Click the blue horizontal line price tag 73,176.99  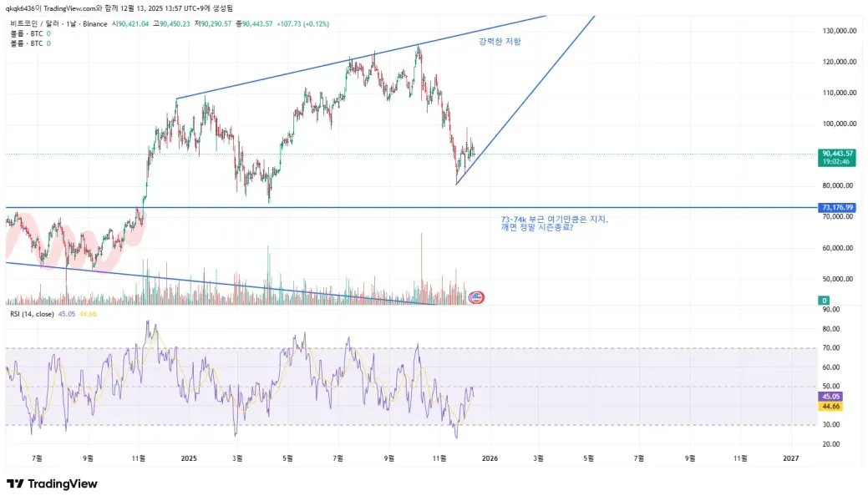point(837,208)
